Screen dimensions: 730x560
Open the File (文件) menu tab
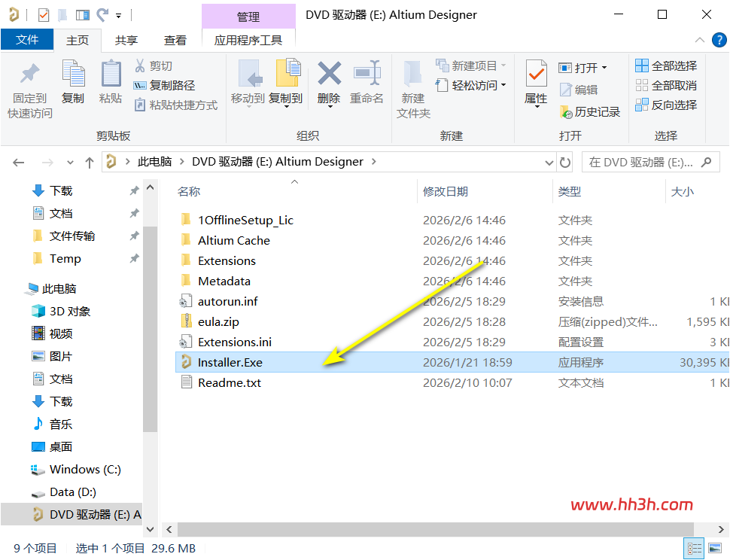pos(27,40)
